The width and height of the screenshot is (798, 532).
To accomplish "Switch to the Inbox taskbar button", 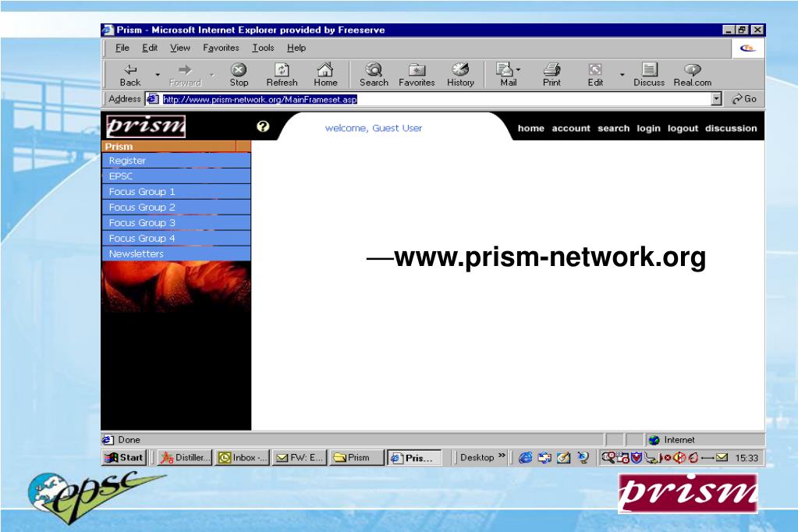I will tap(243, 458).
